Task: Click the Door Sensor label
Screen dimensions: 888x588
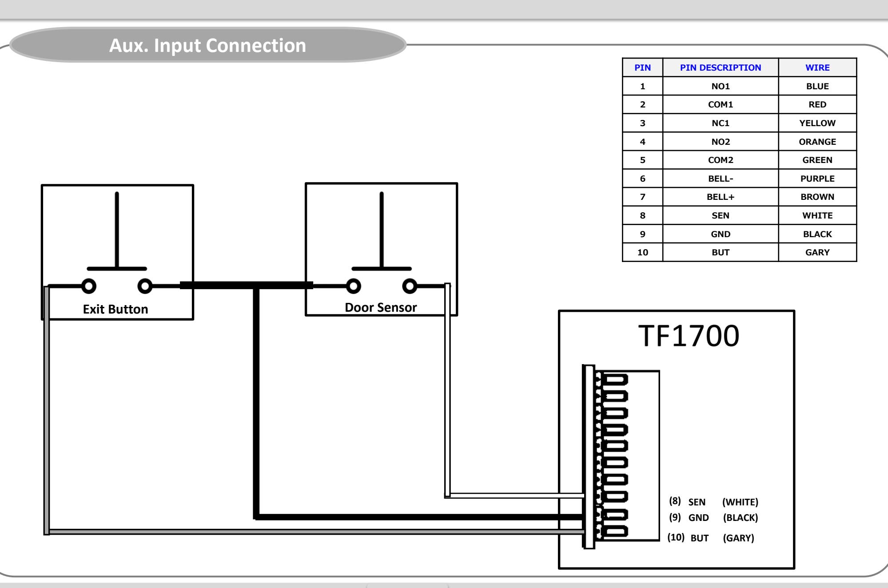Action: [x=381, y=307]
